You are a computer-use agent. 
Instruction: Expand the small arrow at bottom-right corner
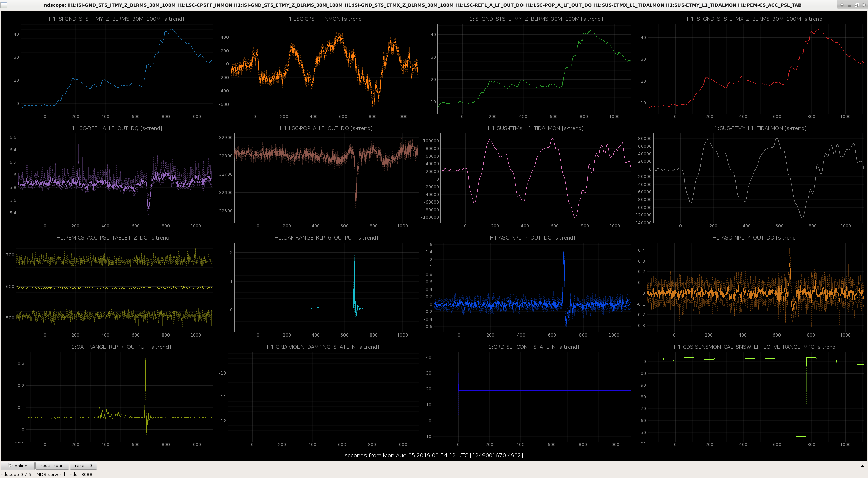coord(863,466)
